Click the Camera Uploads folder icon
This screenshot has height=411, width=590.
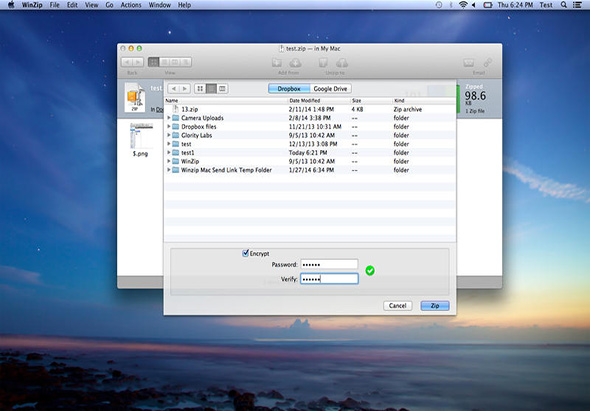point(176,118)
